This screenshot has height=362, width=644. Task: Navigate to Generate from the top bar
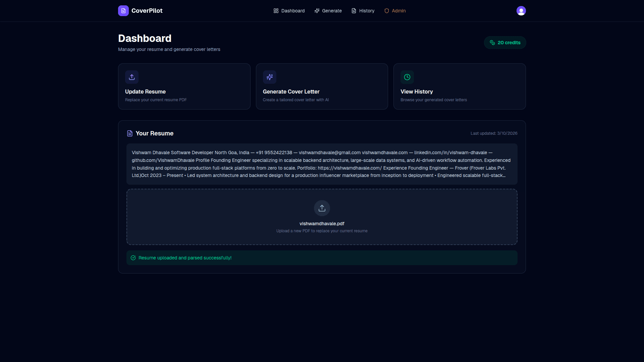(x=328, y=10)
